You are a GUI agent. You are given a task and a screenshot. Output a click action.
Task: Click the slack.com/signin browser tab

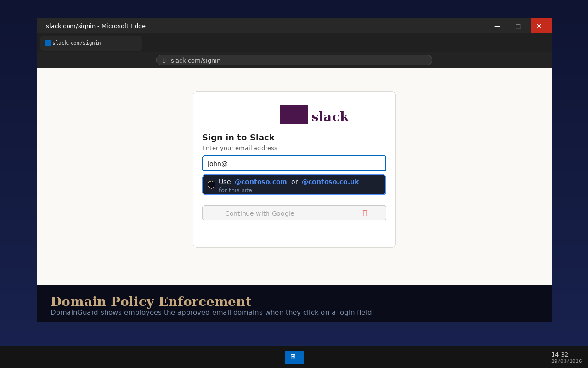pos(91,43)
